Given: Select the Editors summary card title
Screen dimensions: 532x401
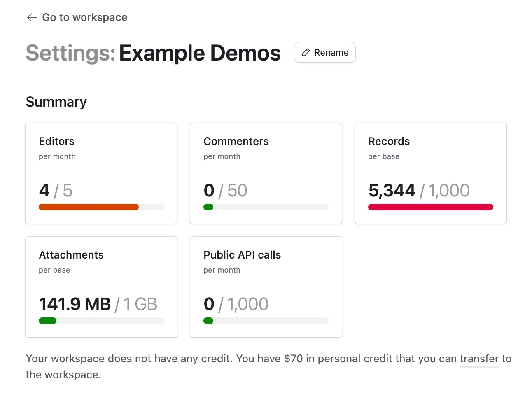Looking at the screenshot, I should coord(57,141).
